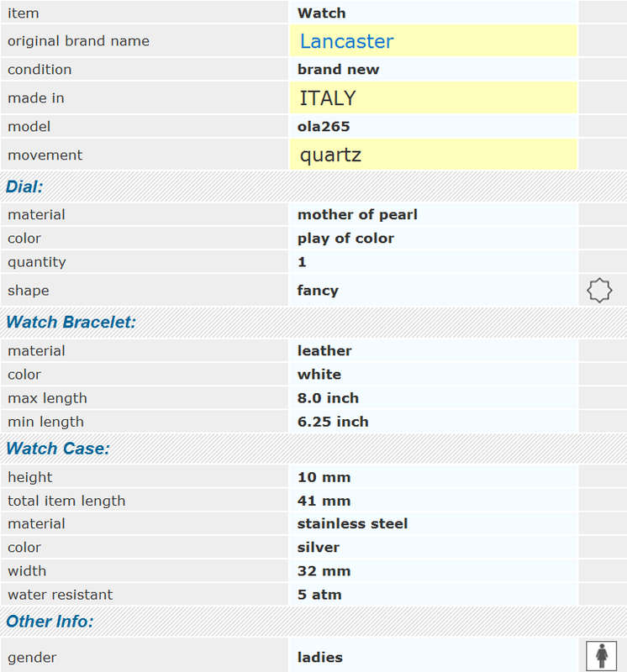This screenshot has height=672, width=627.
Task: Click the total item length 41 mm value
Action: 324,501
